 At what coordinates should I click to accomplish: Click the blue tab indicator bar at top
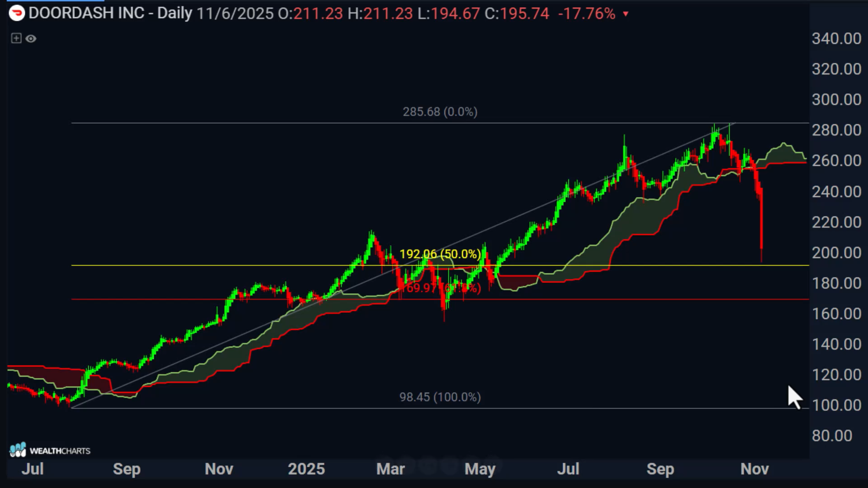55,1
